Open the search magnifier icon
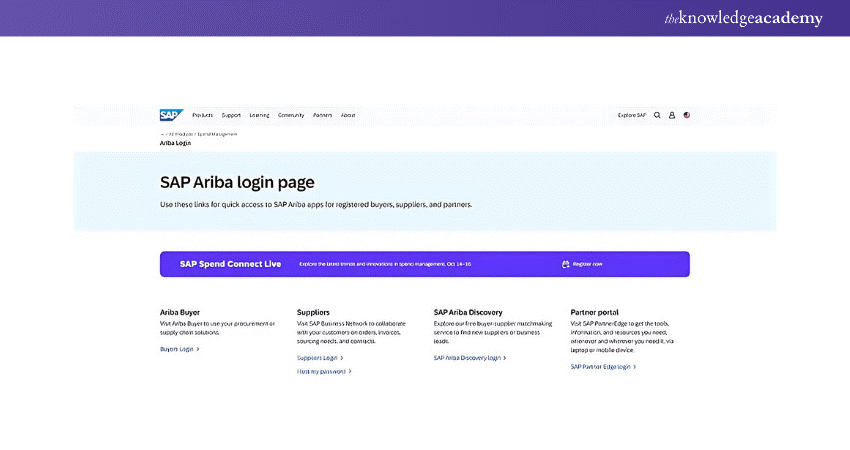Image resolution: width=850 pixels, height=450 pixels. click(x=657, y=115)
